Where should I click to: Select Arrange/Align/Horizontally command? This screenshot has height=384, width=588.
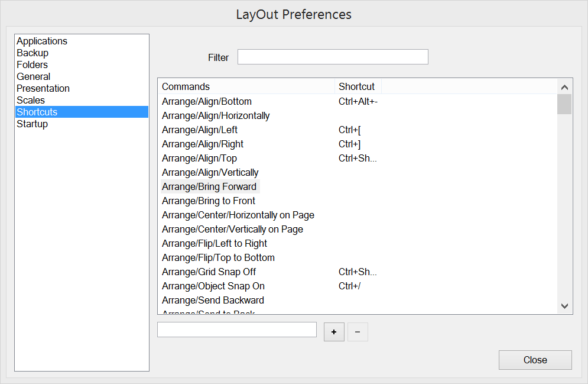(216, 115)
